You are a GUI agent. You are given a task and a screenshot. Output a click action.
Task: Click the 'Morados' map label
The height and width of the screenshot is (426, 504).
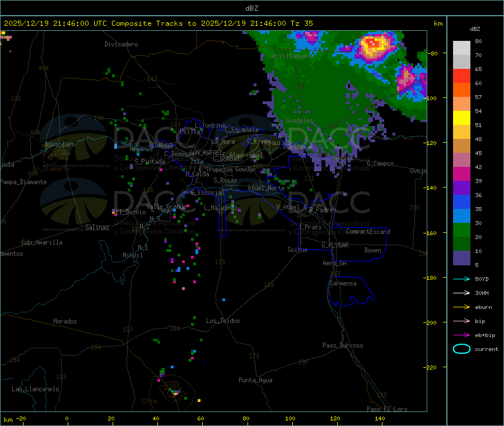point(65,321)
